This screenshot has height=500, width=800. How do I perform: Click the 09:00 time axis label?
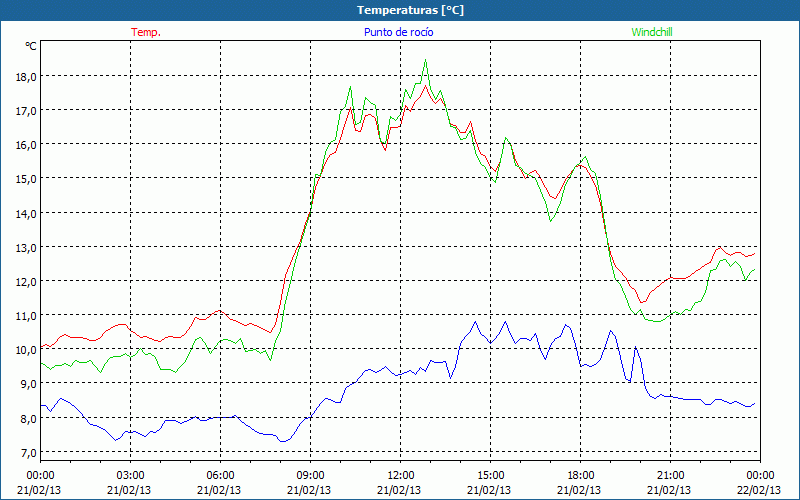point(310,476)
